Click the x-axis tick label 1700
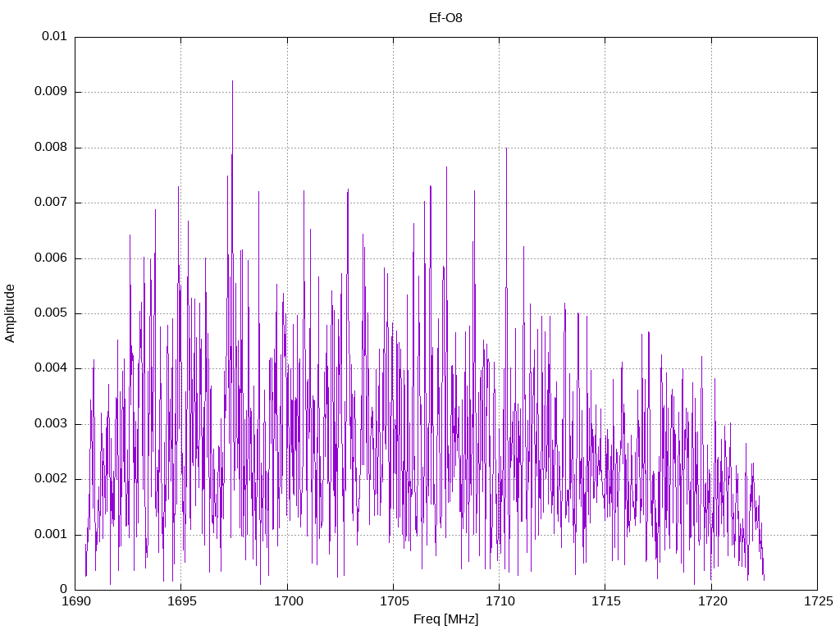This screenshot has height=630, width=840. tap(288, 601)
